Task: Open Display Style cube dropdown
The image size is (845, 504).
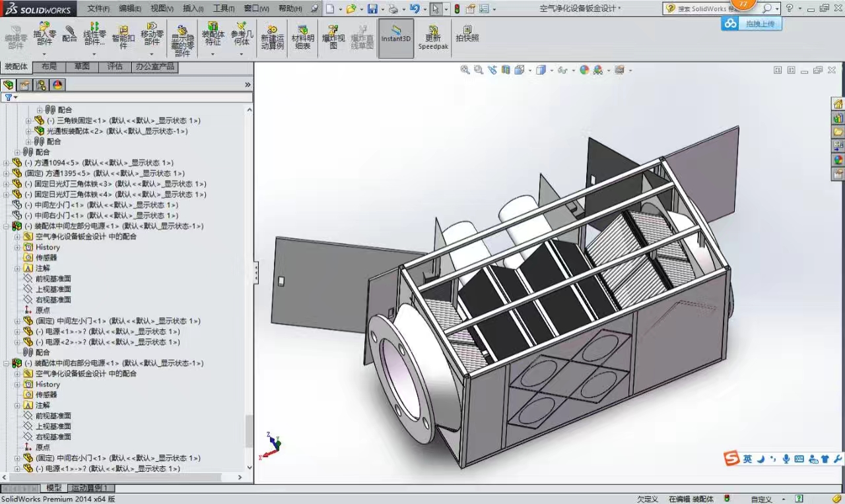Action: [544, 69]
